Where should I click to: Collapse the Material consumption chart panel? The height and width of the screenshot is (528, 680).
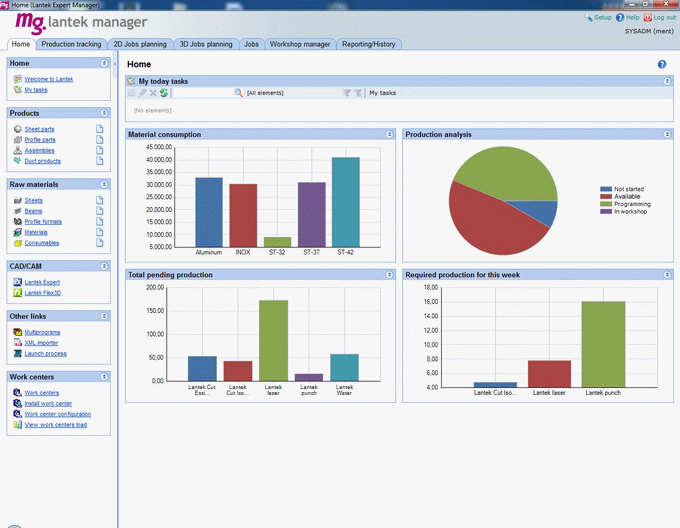pyautogui.click(x=389, y=134)
